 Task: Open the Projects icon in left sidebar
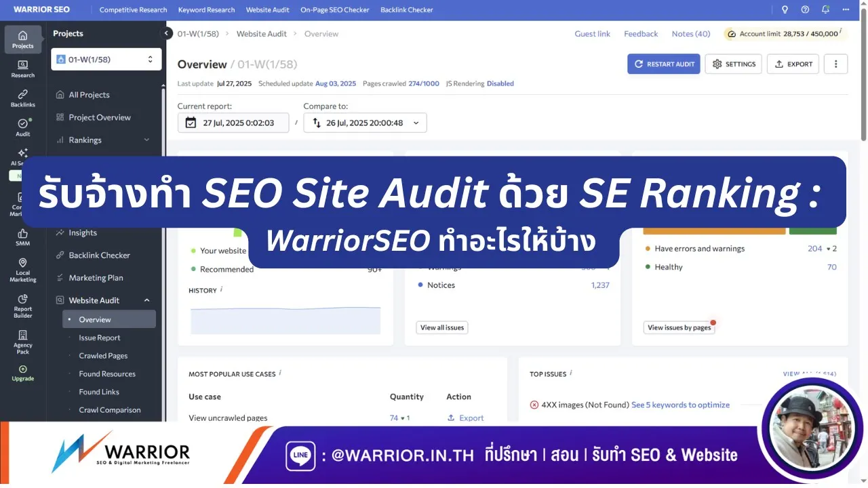click(x=22, y=39)
